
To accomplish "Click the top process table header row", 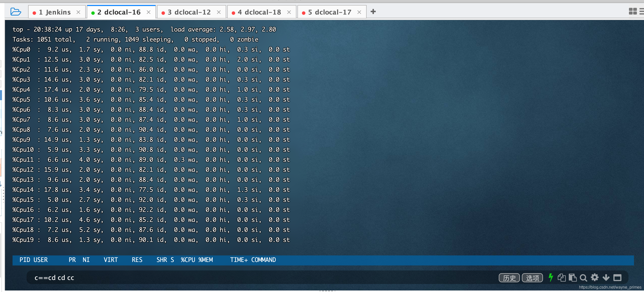I will (323, 260).
